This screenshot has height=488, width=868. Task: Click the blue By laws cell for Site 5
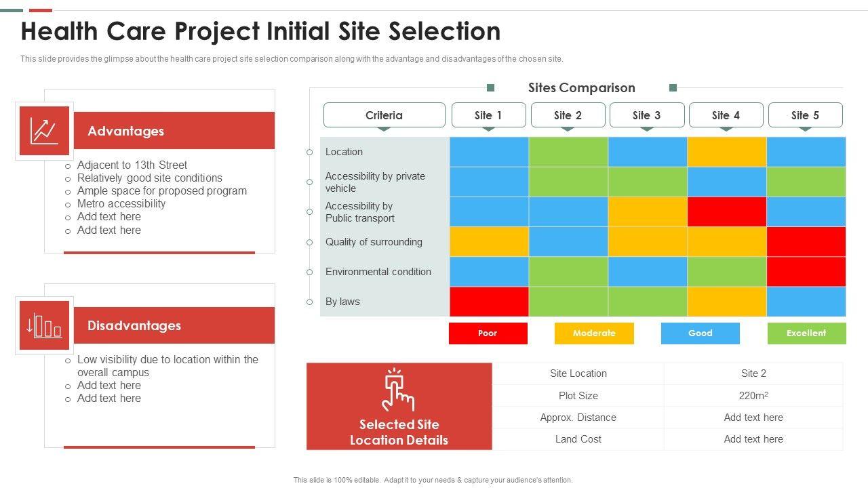tap(806, 302)
